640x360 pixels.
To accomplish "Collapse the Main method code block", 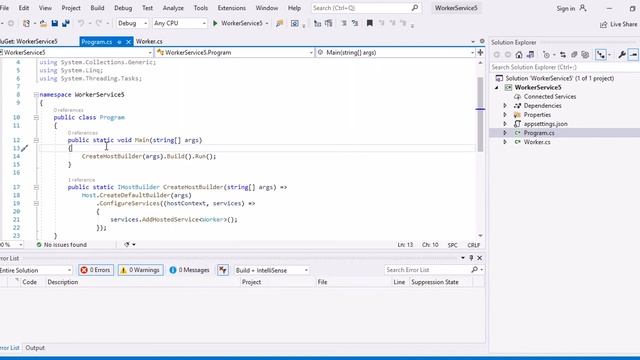I will point(36,140).
